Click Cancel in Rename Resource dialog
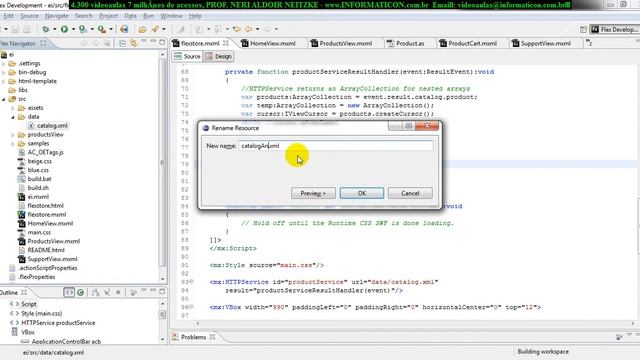 (x=410, y=193)
